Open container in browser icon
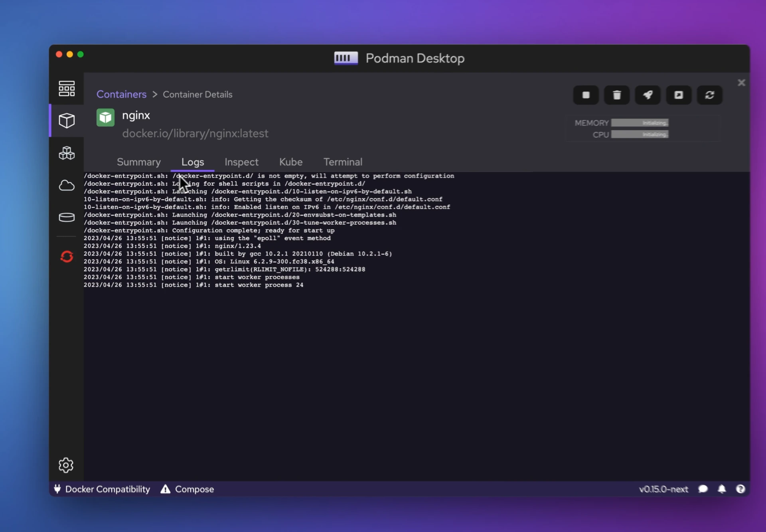The width and height of the screenshot is (766, 532). click(679, 95)
